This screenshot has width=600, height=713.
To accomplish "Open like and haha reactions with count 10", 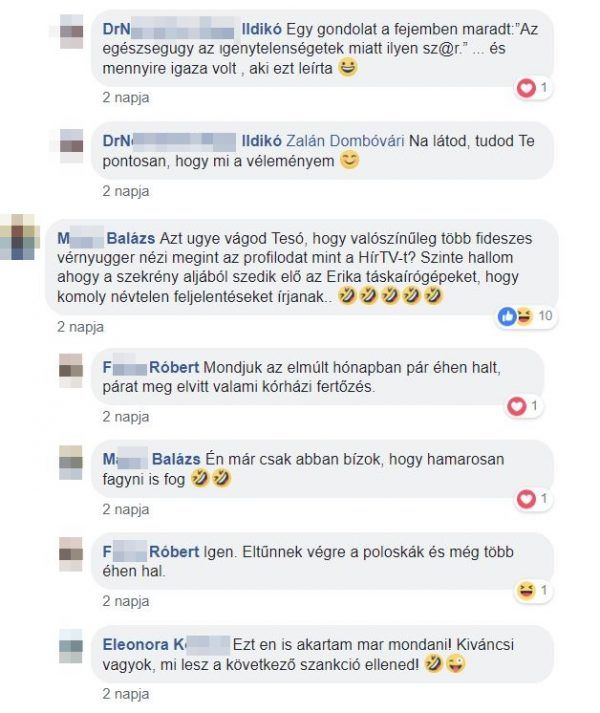I will click(527, 316).
